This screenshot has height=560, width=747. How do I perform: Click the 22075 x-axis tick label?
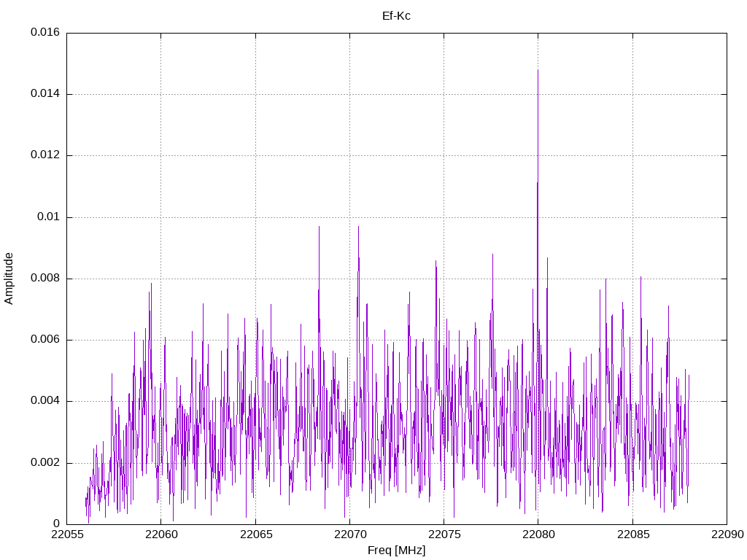pos(444,535)
